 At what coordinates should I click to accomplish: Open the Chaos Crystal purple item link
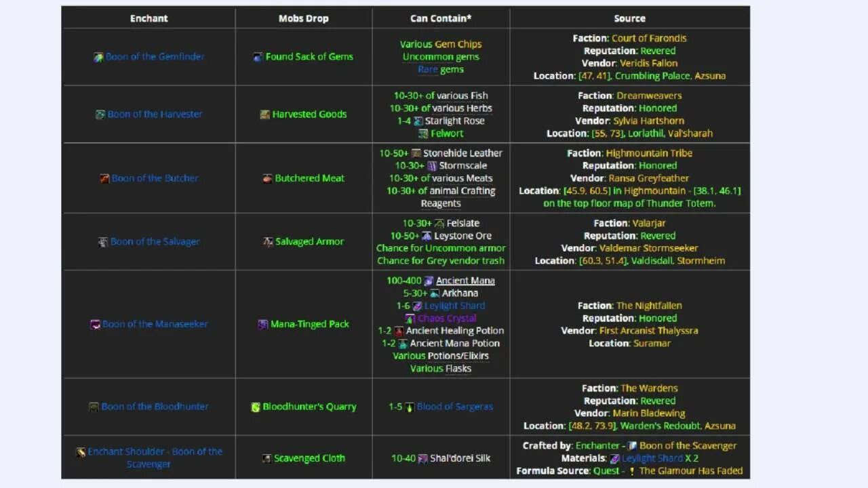click(x=447, y=319)
